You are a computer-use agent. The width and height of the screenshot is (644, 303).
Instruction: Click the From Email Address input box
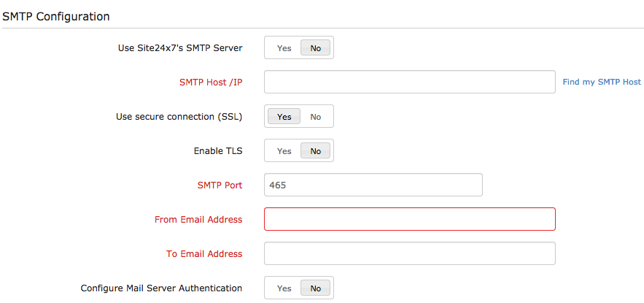point(409,220)
